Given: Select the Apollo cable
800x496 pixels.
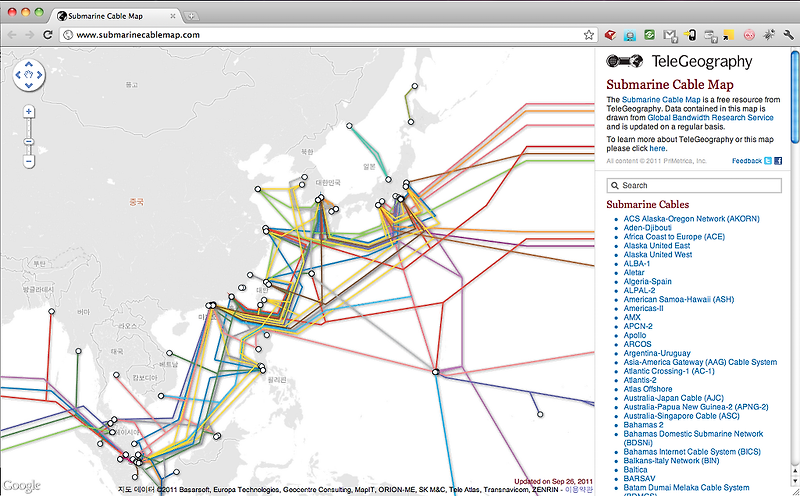Looking at the screenshot, I should tap(635, 335).
